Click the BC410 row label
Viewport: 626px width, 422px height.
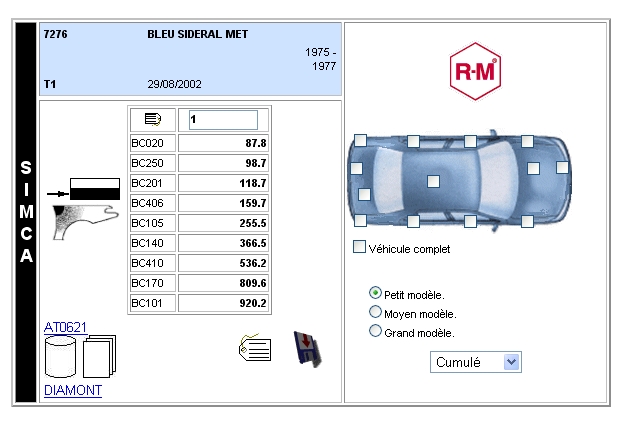click(153, 263)
